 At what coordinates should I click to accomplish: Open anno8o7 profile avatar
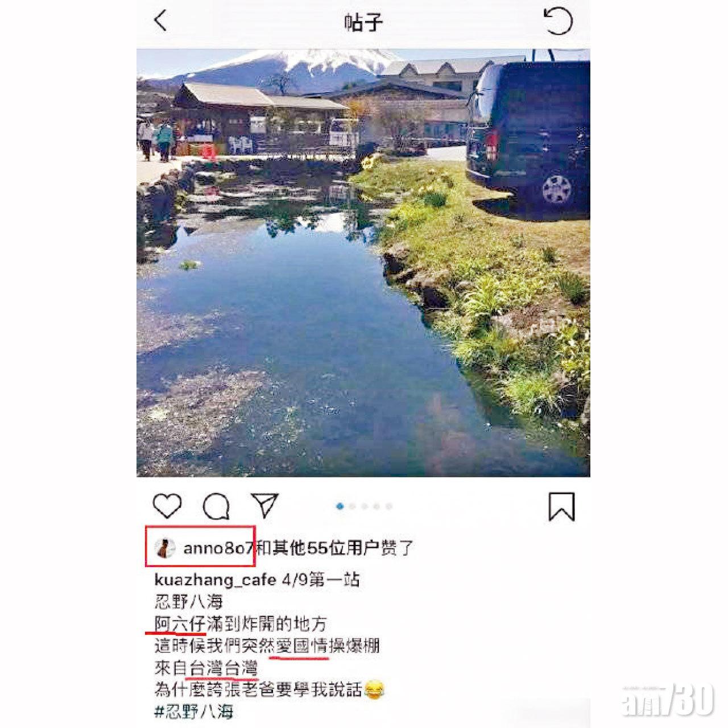click(165, 548)
